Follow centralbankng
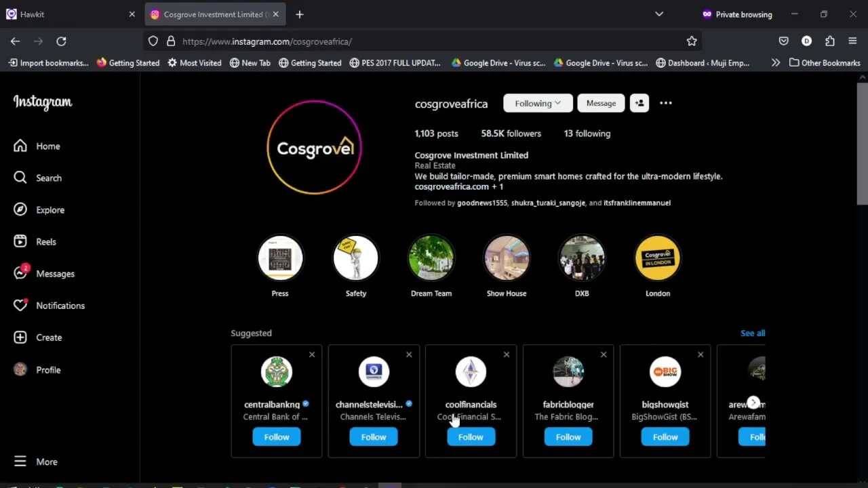 [277, 437]
